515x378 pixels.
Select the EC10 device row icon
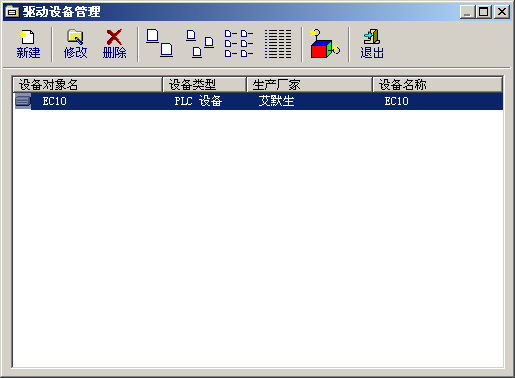point(23,101)
